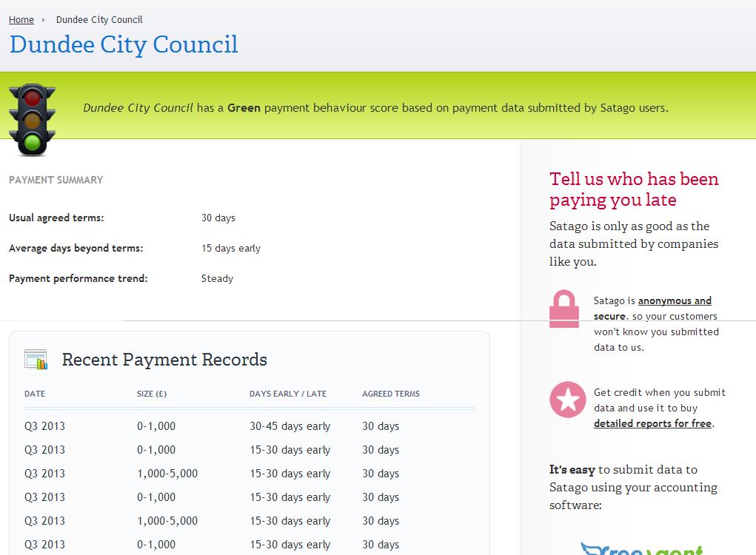
Task: Click the DATE column header
Action: [35, 394]
